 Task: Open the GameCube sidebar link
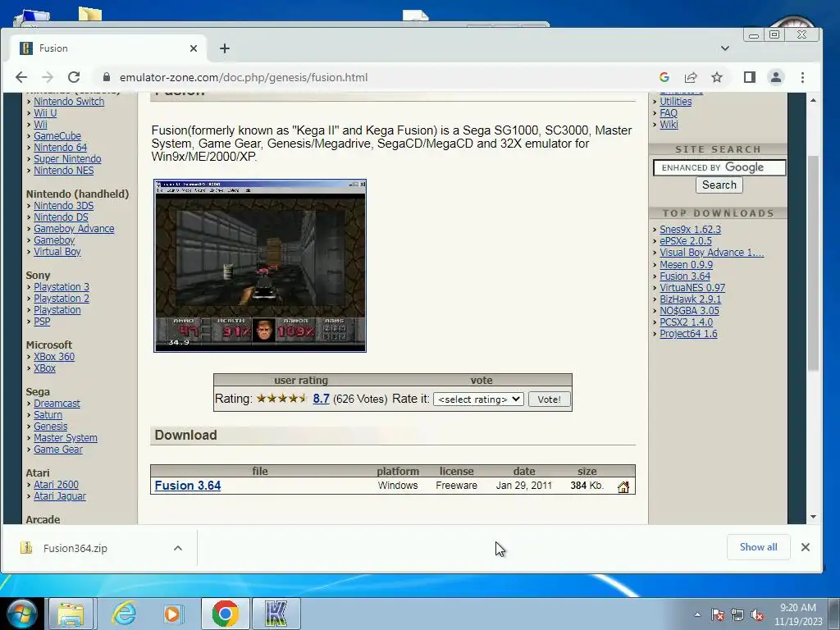pyautogui.click(x=57, y=136)
